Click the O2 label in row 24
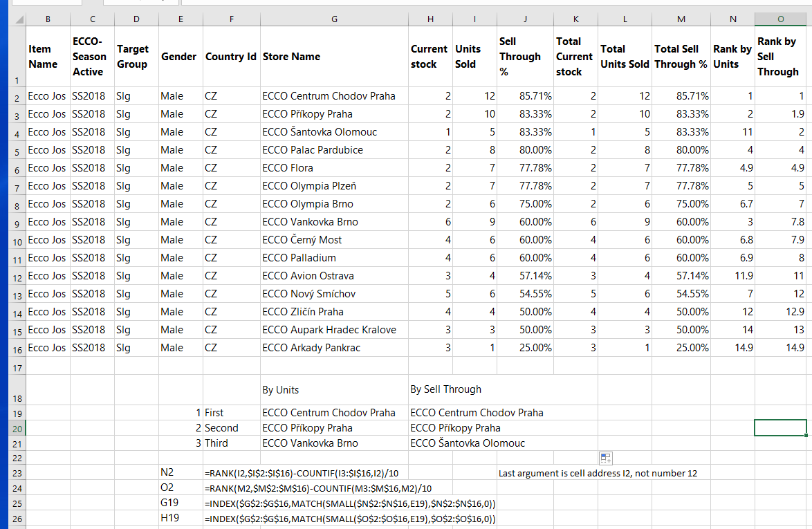 [x=181, y=488]
